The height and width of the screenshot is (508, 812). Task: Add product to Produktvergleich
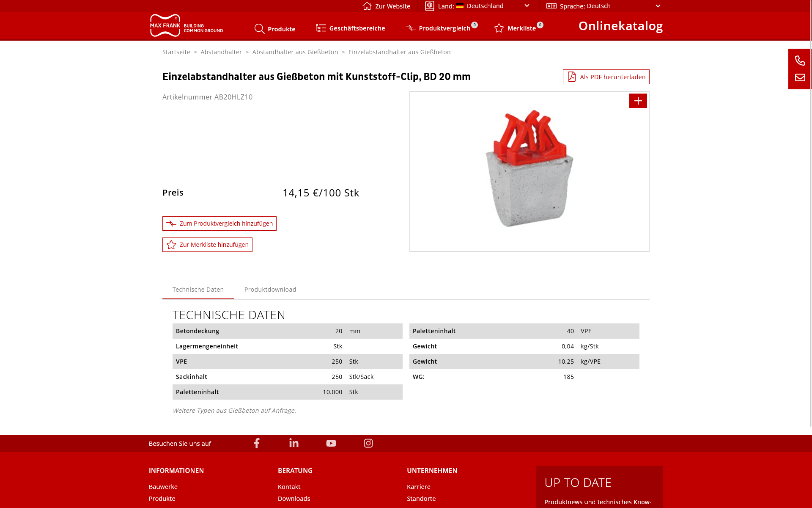219,224
